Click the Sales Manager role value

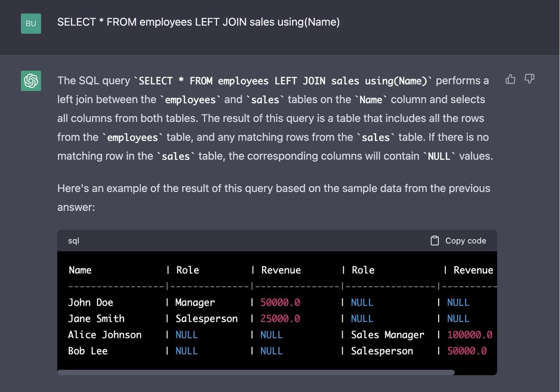[387, 335]
